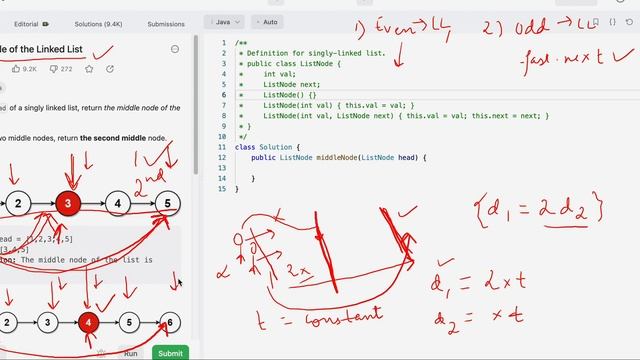This screenshot has width=640, height=360.
Task: Click 'the second middle' bold text
Action: coord(113,138)
